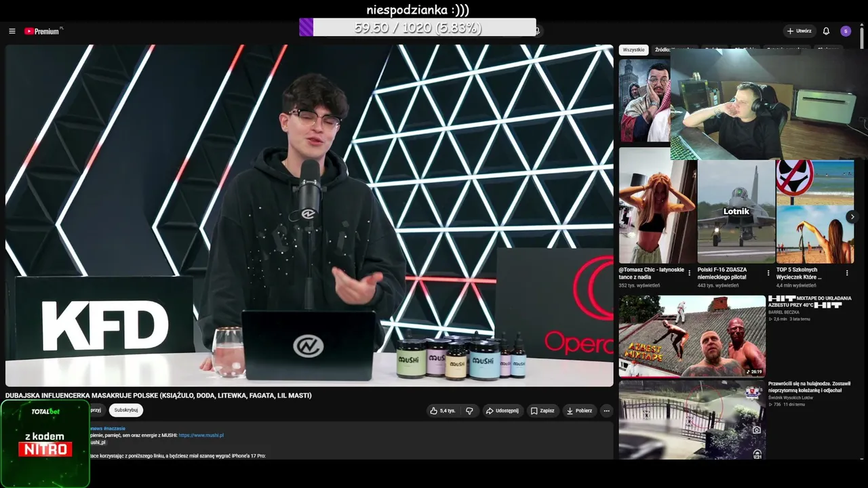Click the #naczasie hashtag

pyautogui.click(x=115, y=428)
